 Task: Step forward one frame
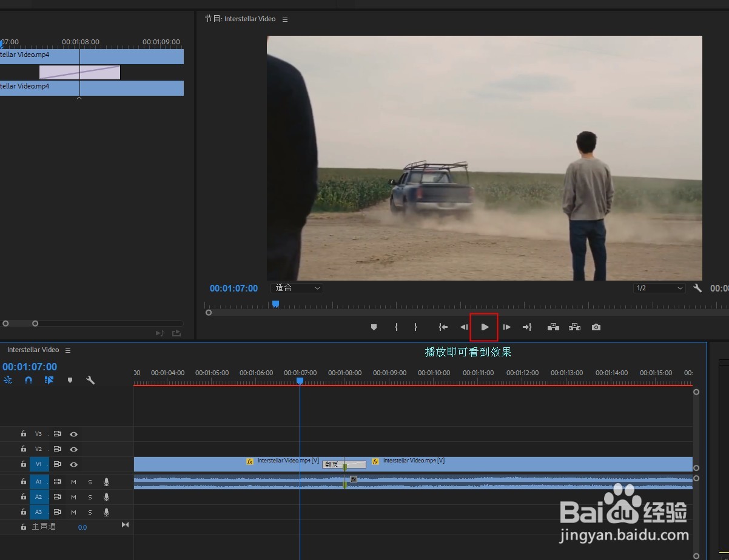tap(506, 327)
